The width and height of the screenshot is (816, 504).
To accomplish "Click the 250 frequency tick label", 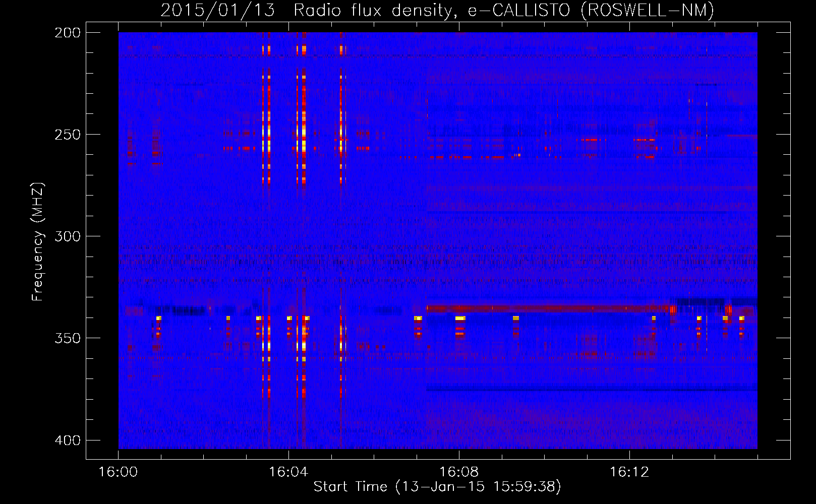I will [68, 135].
